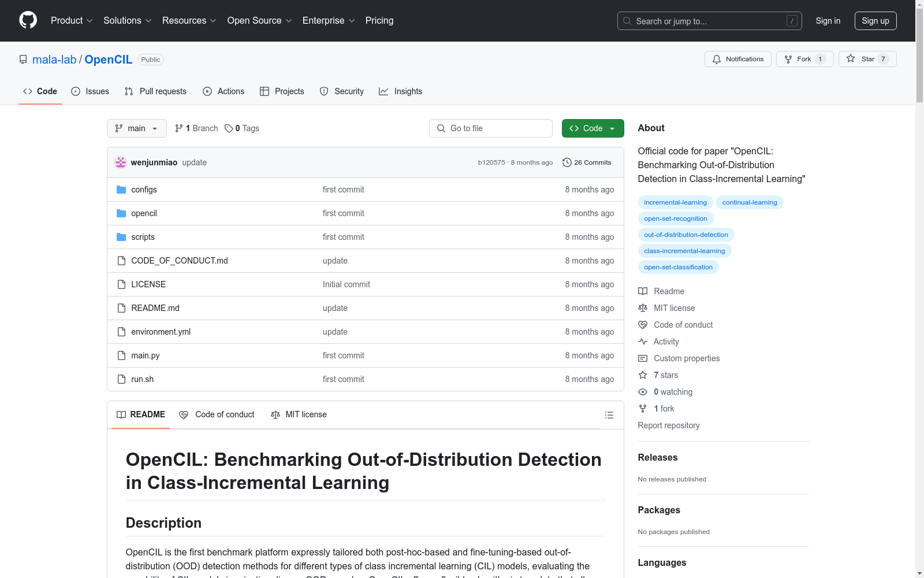The image size is (924, 578).
Task: Expand the Open Source menu
Action: 260,21
